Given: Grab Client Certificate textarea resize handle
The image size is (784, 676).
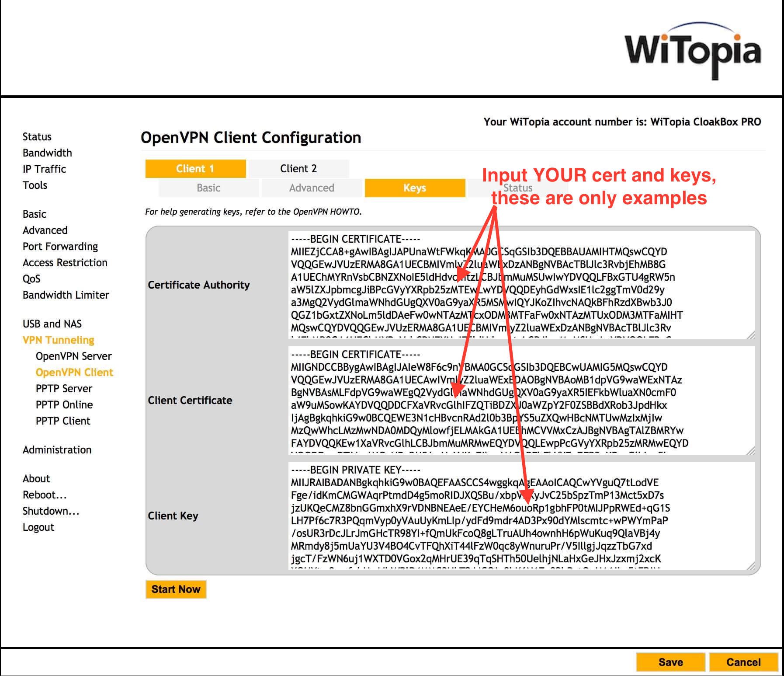Looking at the screenshot, I should pos(751,450).
